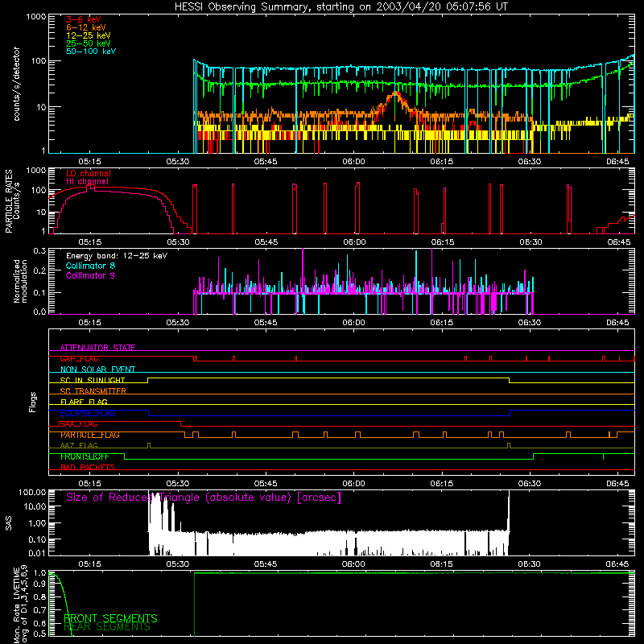This screenshot has height=644, width=644.
Task: Click the LO channel legend entry
Action: tap(89, 173)
